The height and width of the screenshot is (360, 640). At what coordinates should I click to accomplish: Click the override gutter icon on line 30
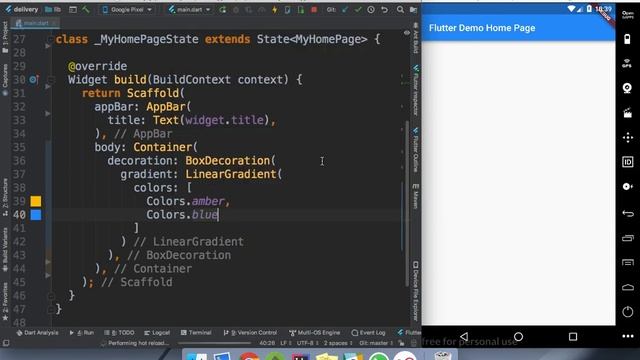(x=33, y=80)
